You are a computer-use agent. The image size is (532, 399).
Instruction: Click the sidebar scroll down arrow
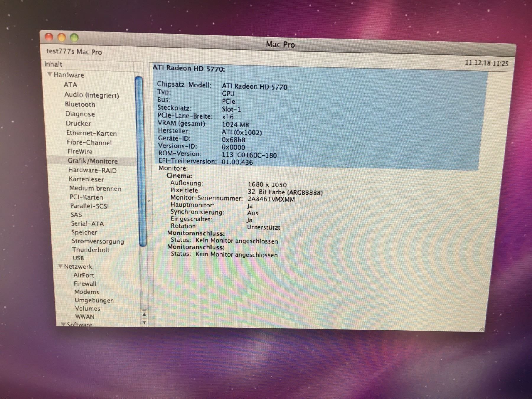(x=144, y=322)
